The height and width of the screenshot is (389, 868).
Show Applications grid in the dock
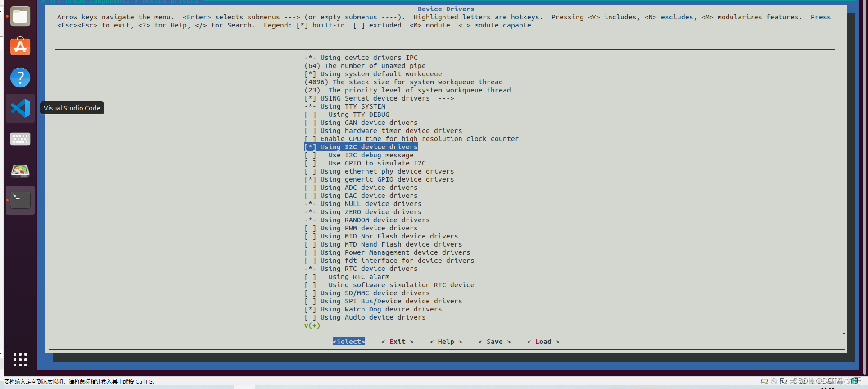tap(20, 359)
